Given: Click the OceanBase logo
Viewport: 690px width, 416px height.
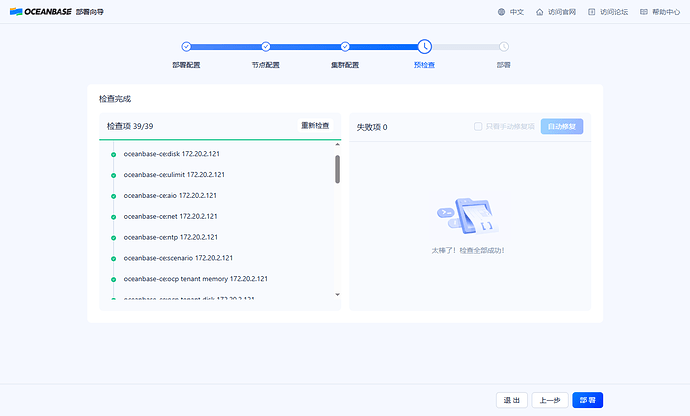Looking at the screenshot, I should click(40, 12).
